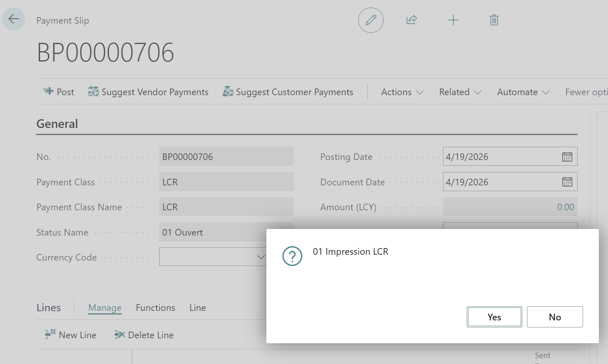
Task: Click the trash delete icon
Action: pyautogui.click(x=494, y=20)
